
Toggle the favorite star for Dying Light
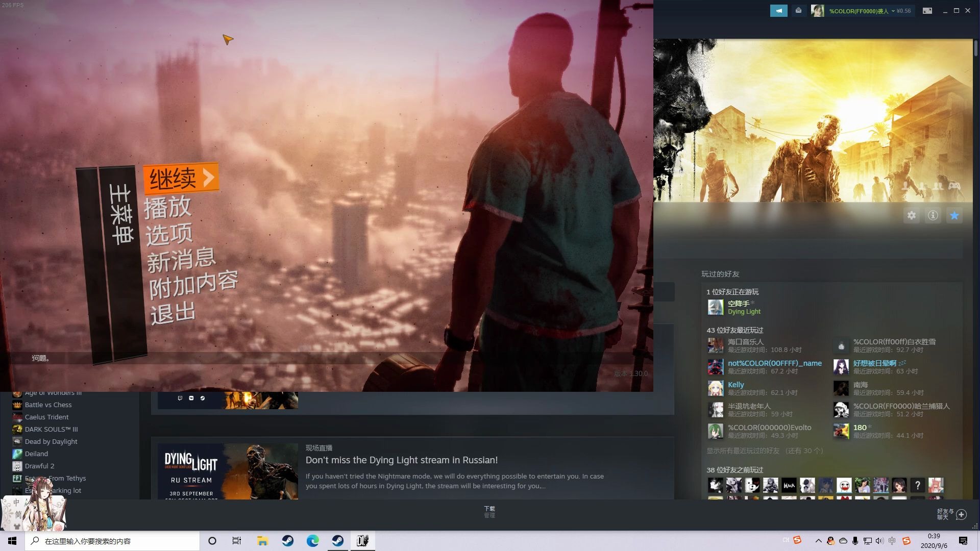(x=954, y=215)
